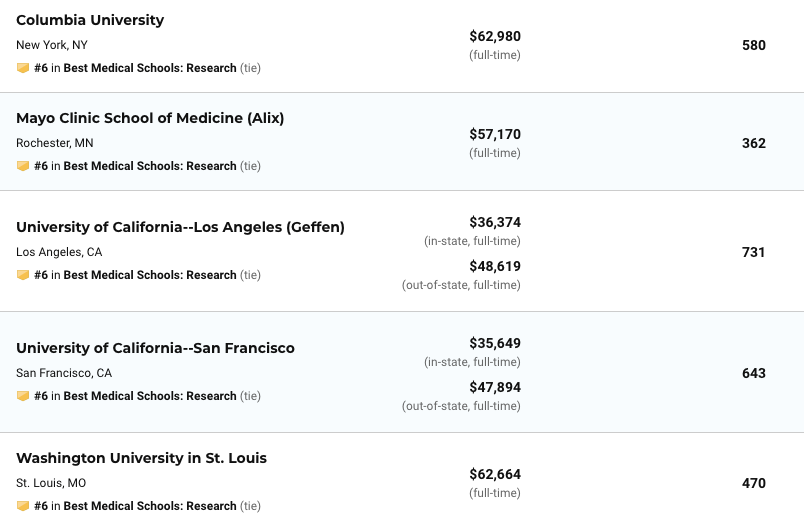Click the ranking badge icon under Washington University

(x=23, y=506)
